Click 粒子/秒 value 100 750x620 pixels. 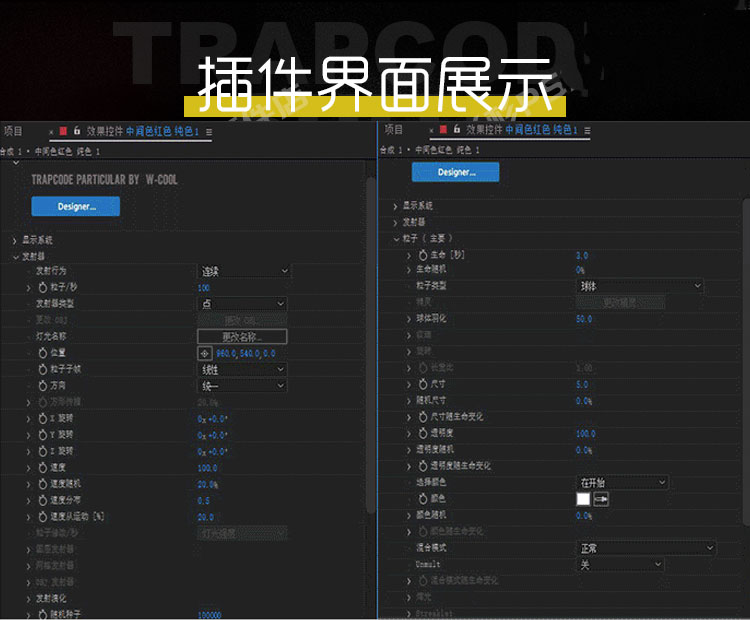tap(204, 288)
